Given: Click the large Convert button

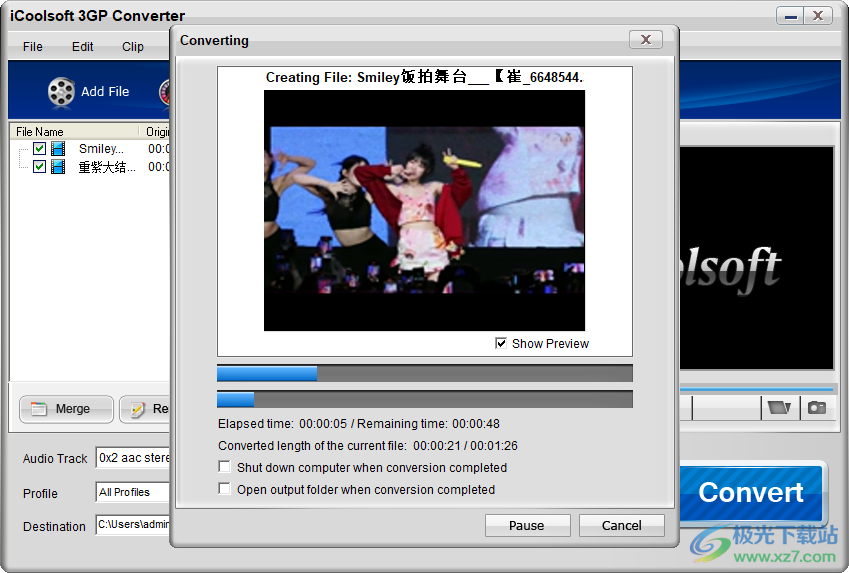Looking at the screenshot, I should point(751,492).
